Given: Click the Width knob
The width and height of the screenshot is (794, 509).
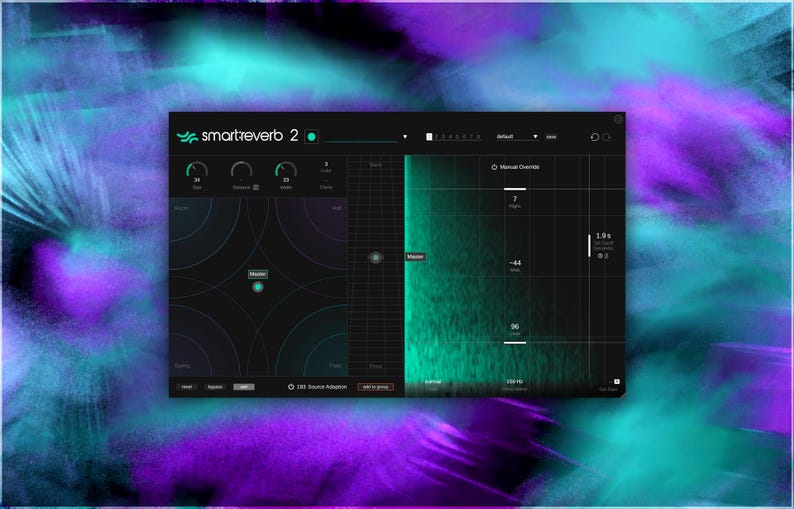Looking at the screenshot, I should 286,171.
